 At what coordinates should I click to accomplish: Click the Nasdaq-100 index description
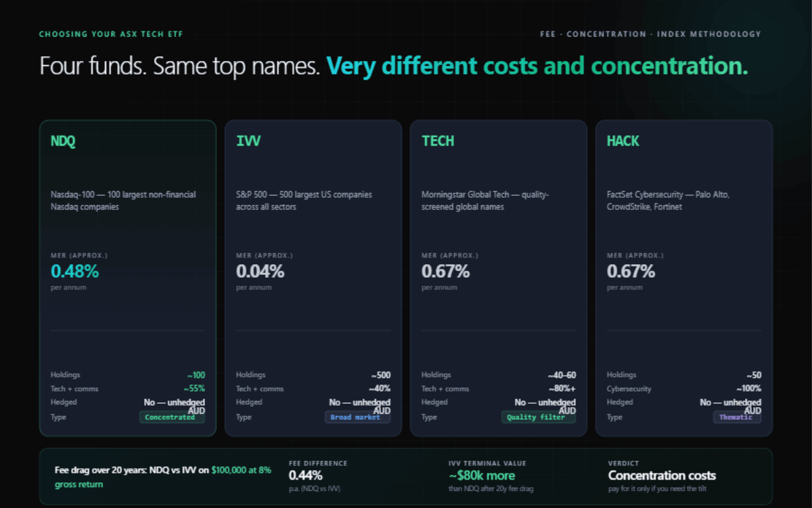pos(123,200)
